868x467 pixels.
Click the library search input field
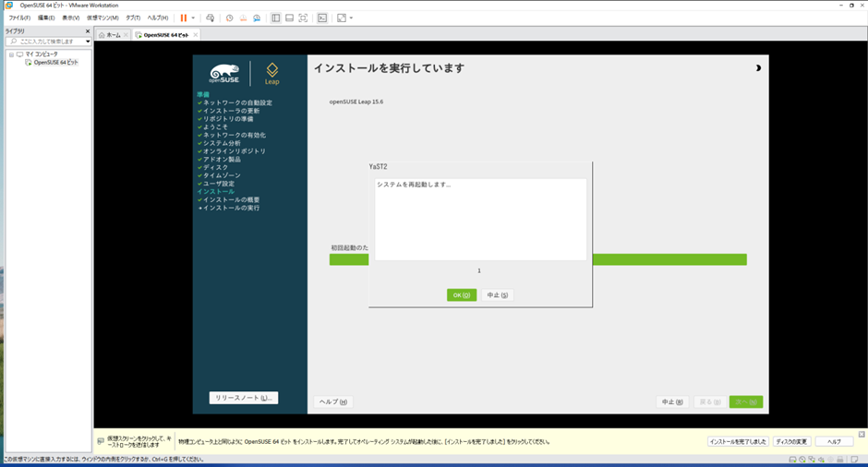[48, 42]
